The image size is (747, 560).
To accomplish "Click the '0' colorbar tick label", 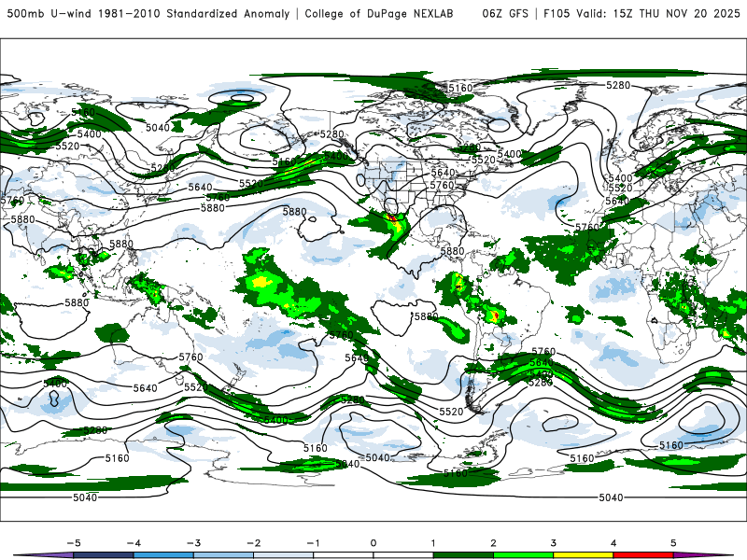I will coord(373,543).
